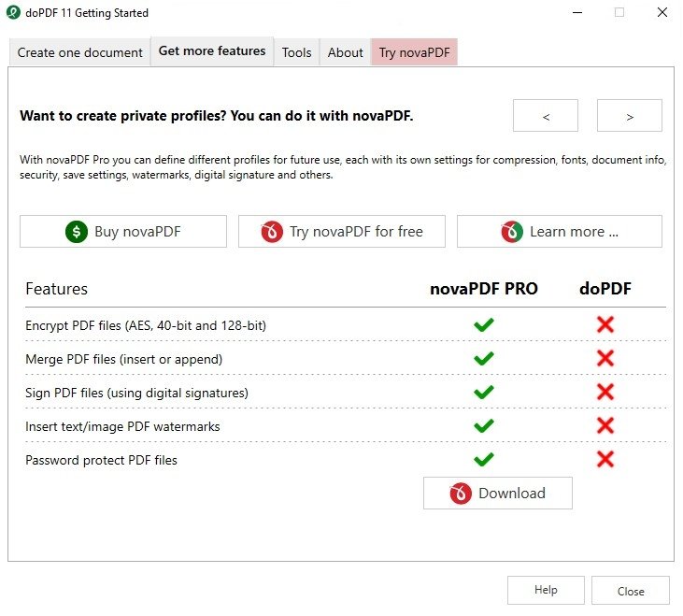This screenshot has width=683, height=616.
Task: Click the 'doPDF 11 Getting Started' window title
Action: click(x=87, y=13)
